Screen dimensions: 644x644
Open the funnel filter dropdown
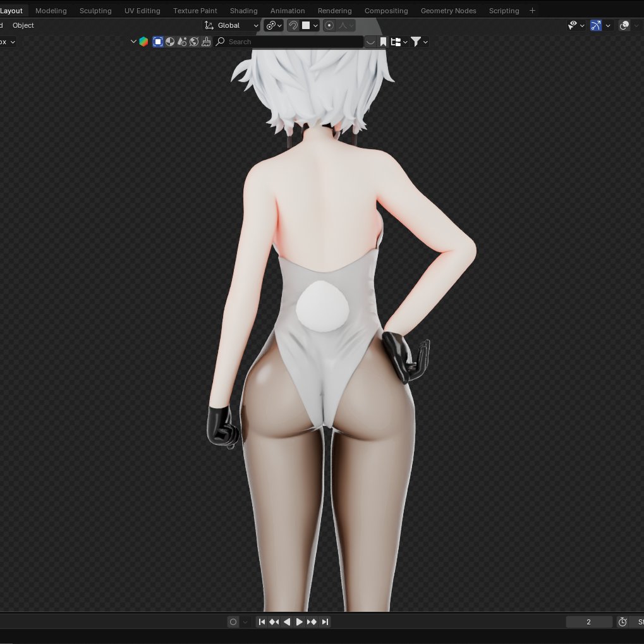[419, 42]
